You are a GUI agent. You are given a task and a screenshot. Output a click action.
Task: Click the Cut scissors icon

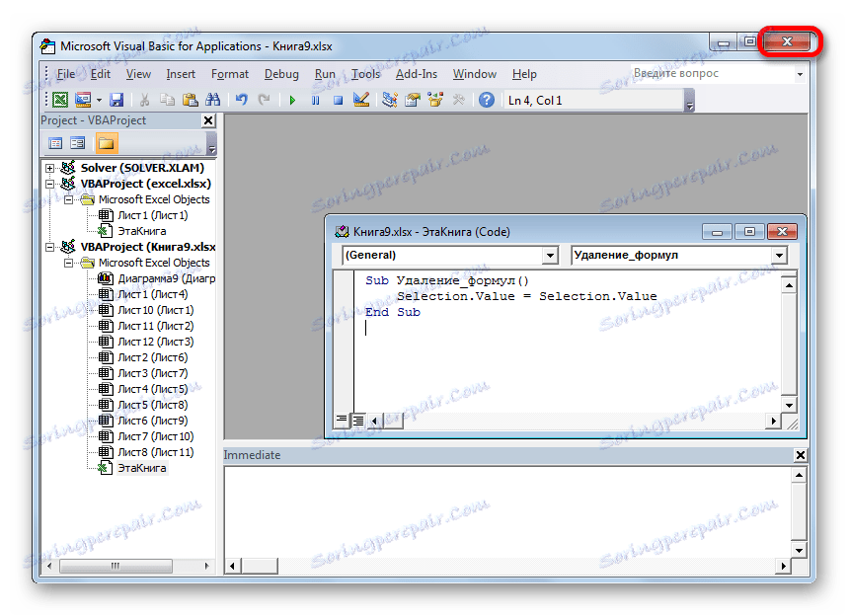(x=144, y=100)
